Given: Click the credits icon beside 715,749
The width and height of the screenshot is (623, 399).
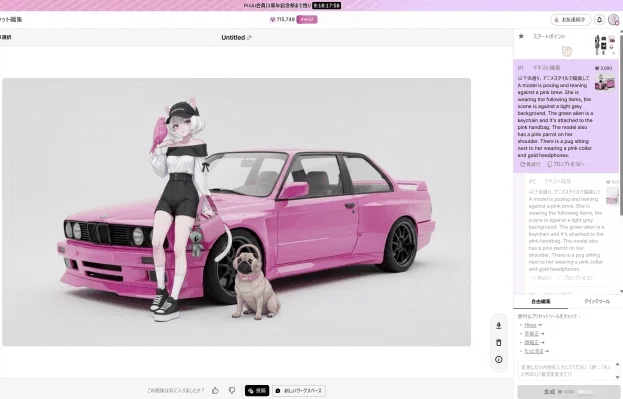Looking at the screenshot, I should pos(273,19).
